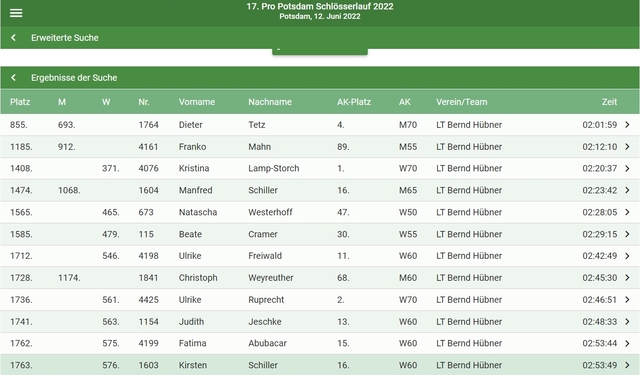Open details arrow for Ulrike Freiwald
The image size is (640, 375).
pos(627,256)
